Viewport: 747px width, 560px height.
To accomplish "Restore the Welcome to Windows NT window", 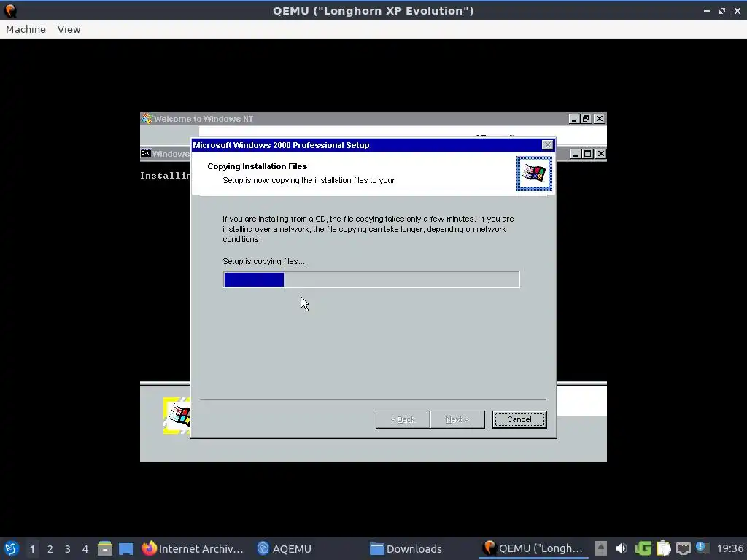I will (x=586, y=119).
